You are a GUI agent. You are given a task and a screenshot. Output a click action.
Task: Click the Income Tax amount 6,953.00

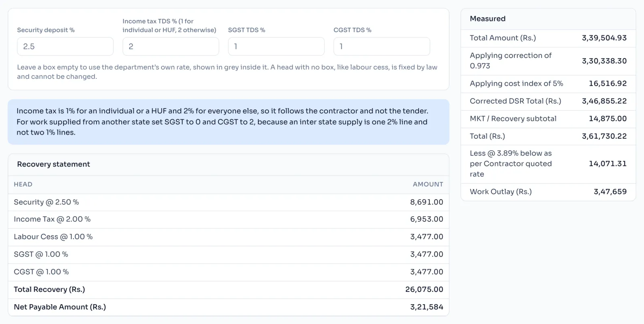(x=427, y=219)
